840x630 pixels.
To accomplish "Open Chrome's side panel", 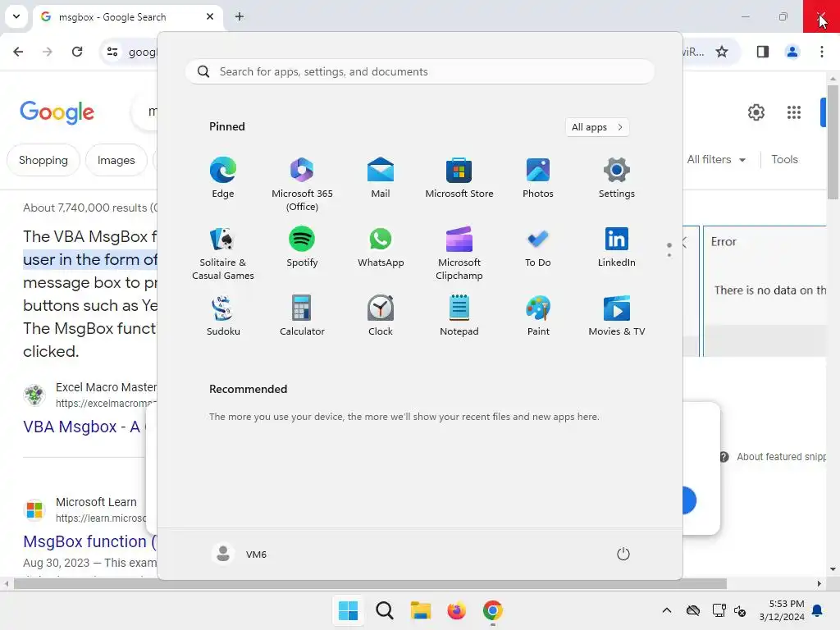I will [763, 52].
